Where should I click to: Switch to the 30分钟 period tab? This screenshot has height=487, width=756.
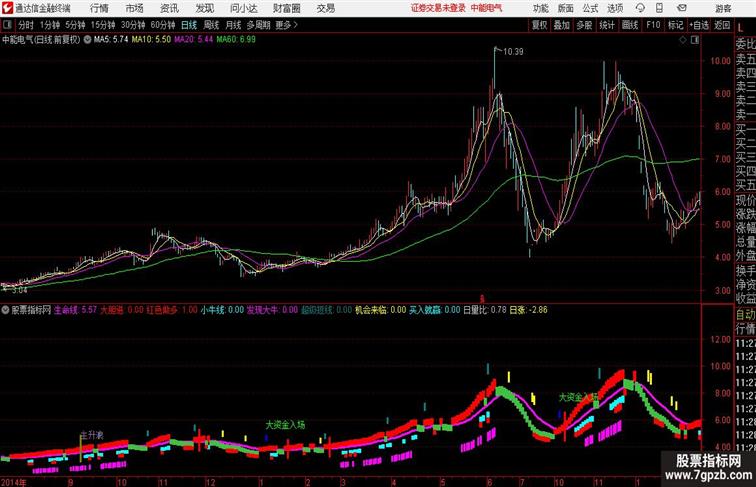pos(133,25)
